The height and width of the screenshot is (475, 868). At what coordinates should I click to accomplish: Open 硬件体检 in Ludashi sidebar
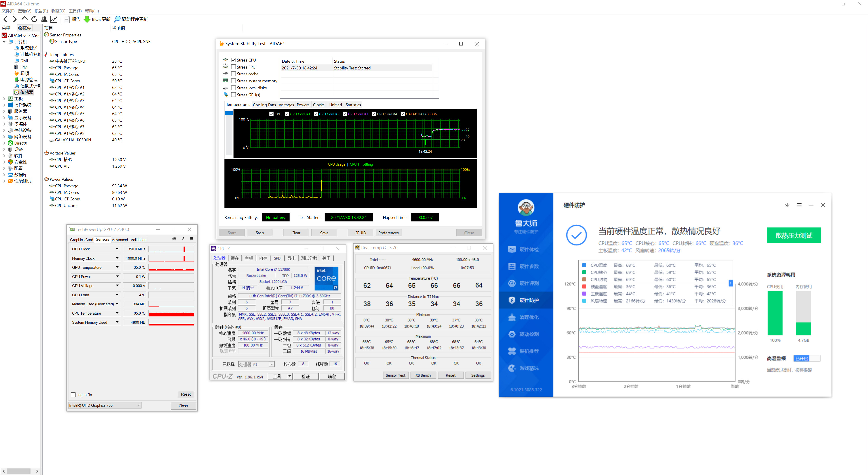click(x=528, y=249)
